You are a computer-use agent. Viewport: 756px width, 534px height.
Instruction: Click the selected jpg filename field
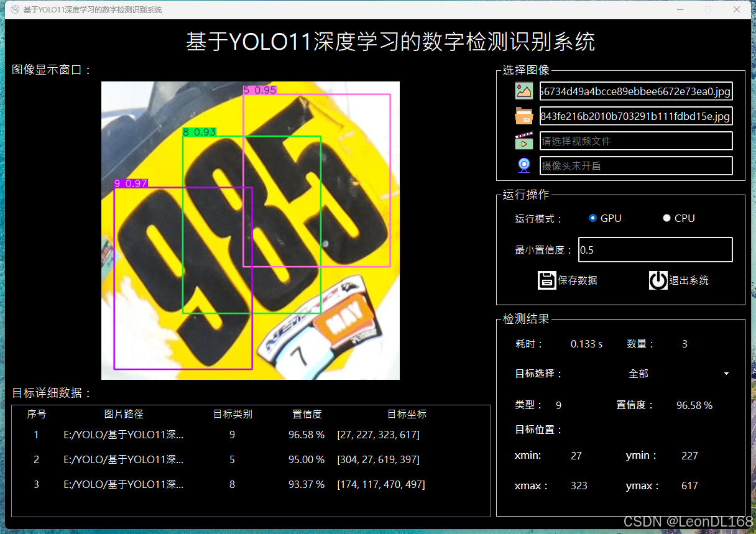pyautogui.click(x=635, y=91)
